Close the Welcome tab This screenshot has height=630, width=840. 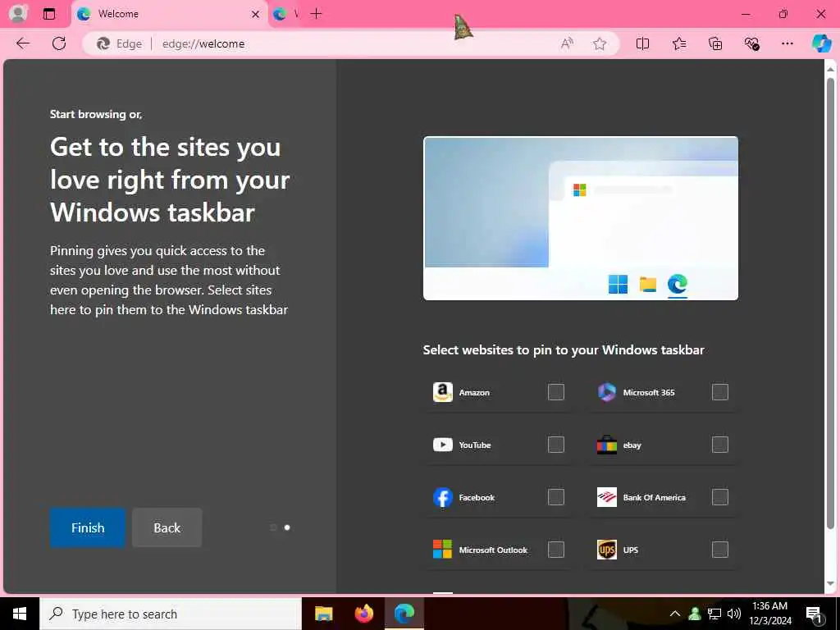256,15
